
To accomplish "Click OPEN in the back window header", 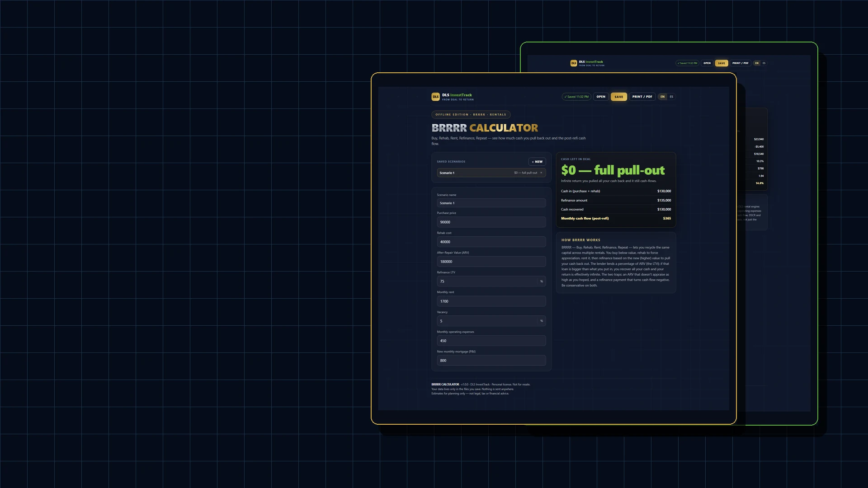I will pos(707,63).
